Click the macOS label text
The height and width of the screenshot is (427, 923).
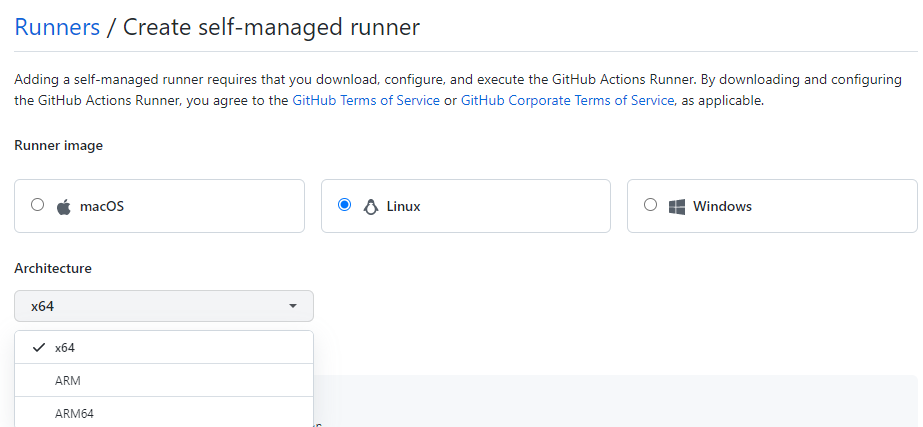102,207
